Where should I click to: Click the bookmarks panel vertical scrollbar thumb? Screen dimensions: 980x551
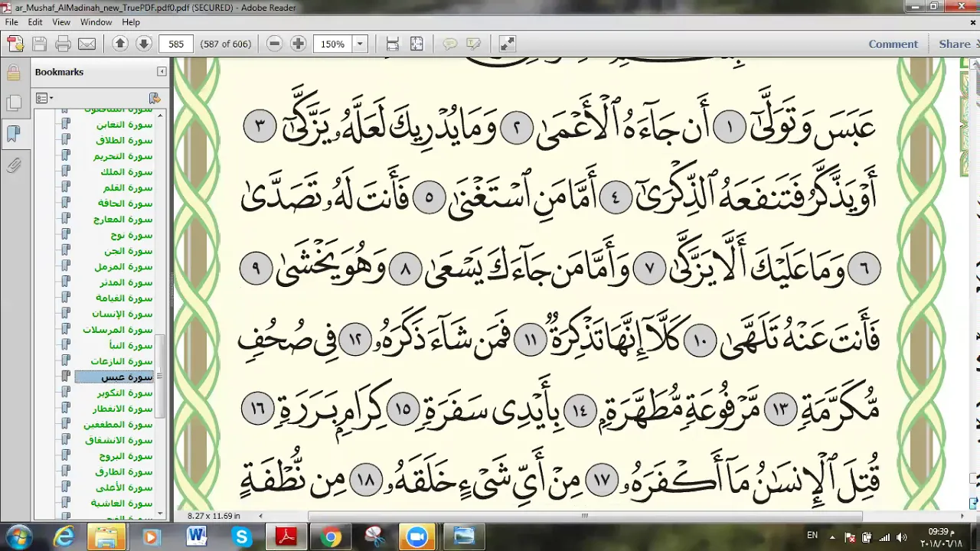tap(161, 377)
